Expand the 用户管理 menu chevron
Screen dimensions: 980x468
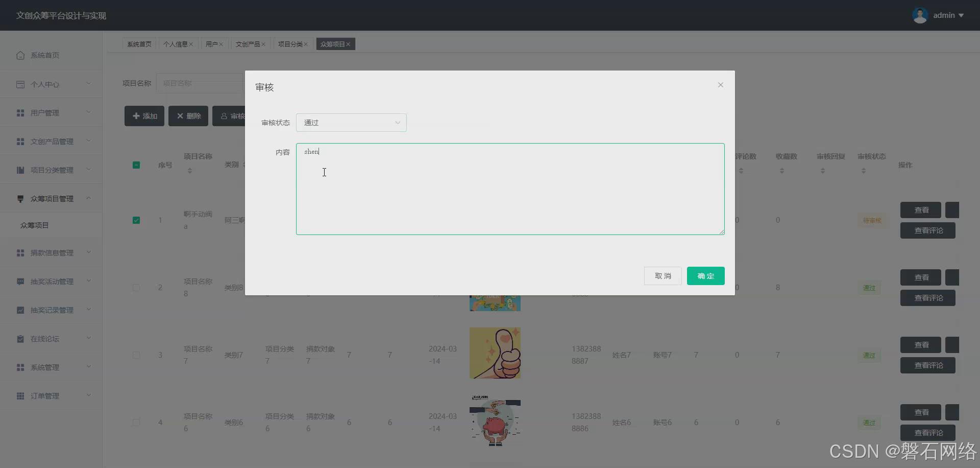click(88, 112)
